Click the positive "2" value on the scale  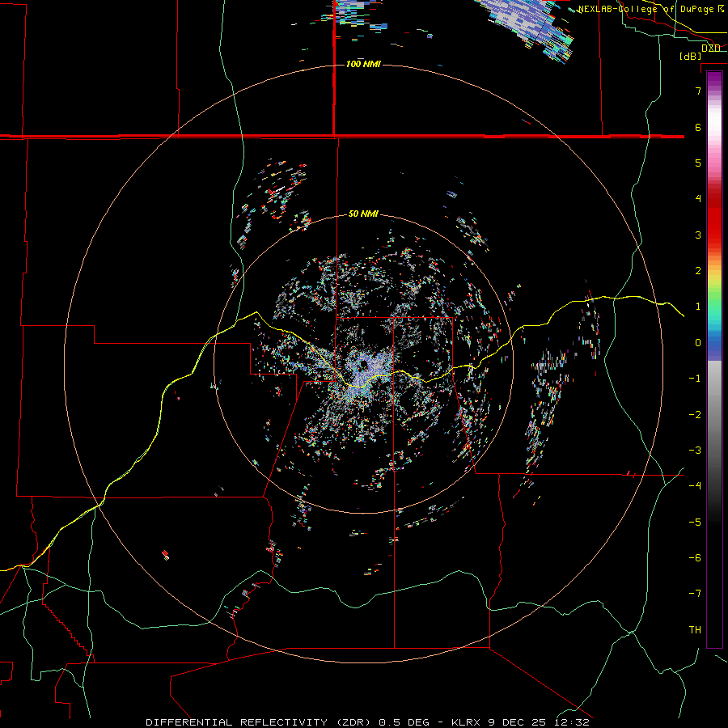point(698,271)
